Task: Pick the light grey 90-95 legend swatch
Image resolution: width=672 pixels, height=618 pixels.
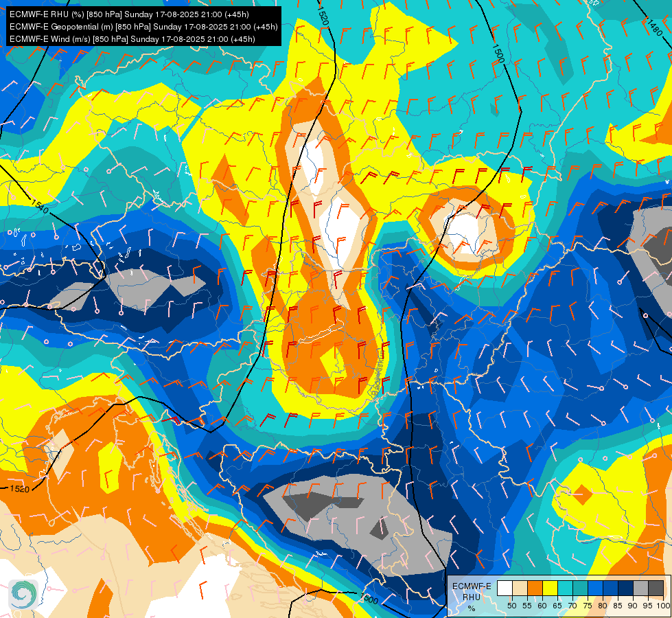Action: [640, 588]
